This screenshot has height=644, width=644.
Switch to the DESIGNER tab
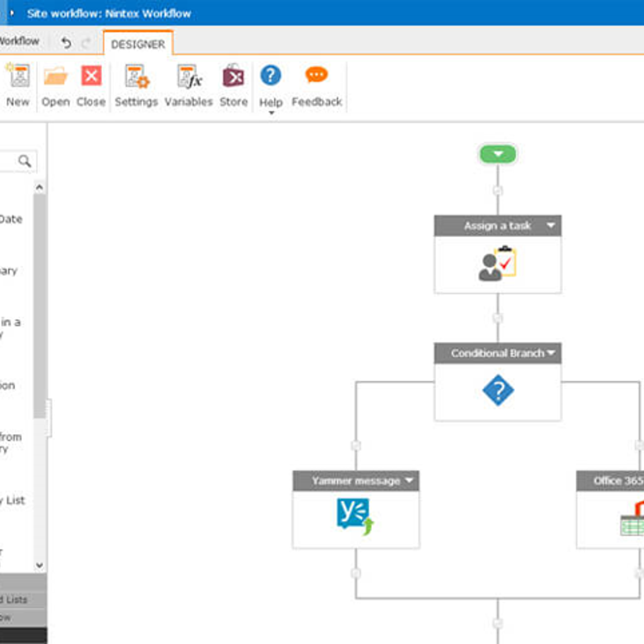point(138,44)
